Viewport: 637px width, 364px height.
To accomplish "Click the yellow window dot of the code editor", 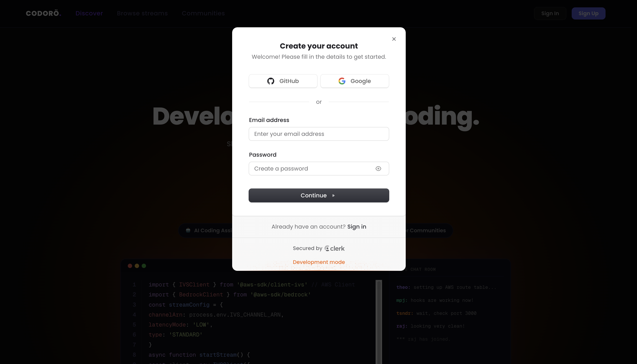I will 137,266.
